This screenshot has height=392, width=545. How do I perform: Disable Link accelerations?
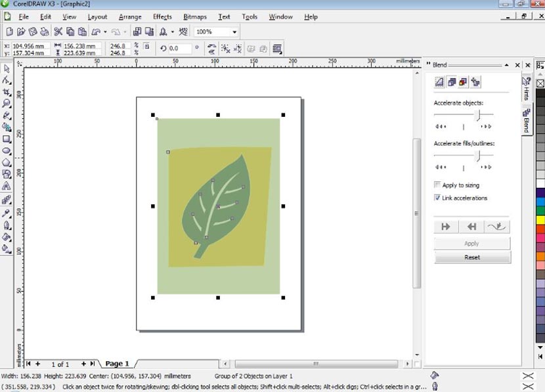437,198
